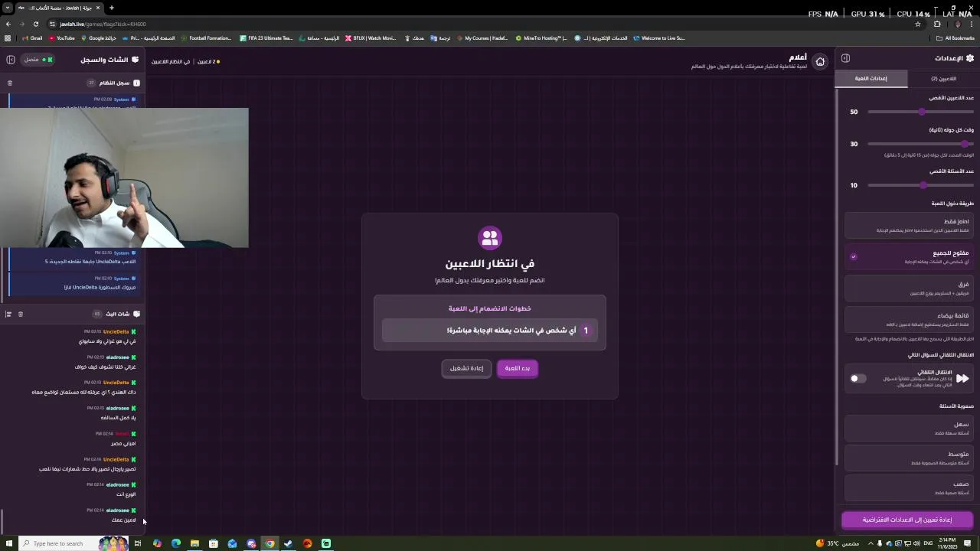980x551 pixels.
Task: Collapse the chat panel using its sidebar icon
Action: click(x=11, y=59)
